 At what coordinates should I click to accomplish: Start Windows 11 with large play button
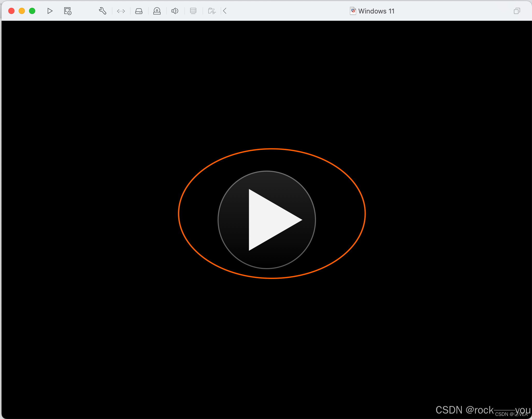pos(267,220)
